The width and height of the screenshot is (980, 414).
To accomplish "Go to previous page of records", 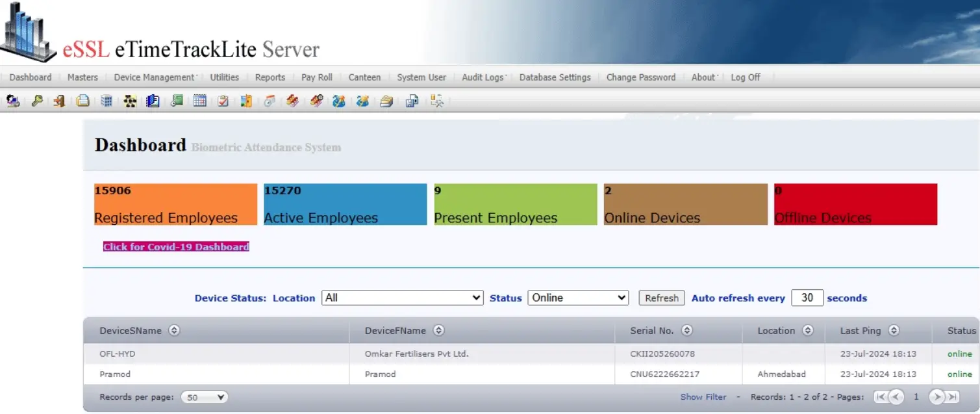I will 896,396.
